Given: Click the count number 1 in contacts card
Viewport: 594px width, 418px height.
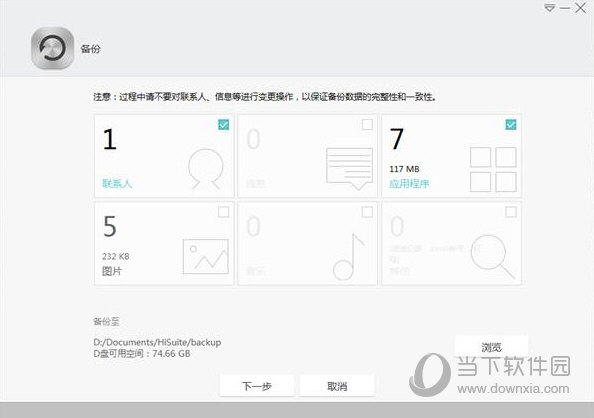Looking at the screenshot, I should pyautogui.click(x=110, y=139).
